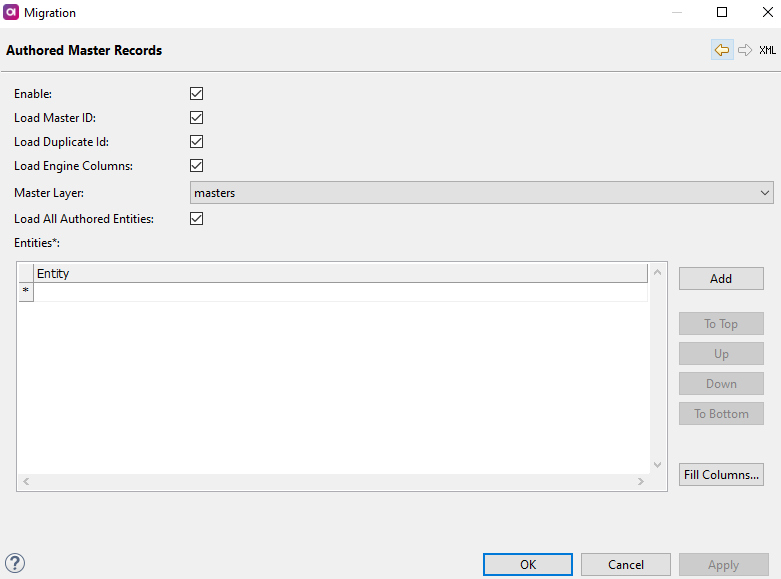Click the empty Entity cell in new row
781x579 pixels.
pyautogui.click(x=340, y=292)
